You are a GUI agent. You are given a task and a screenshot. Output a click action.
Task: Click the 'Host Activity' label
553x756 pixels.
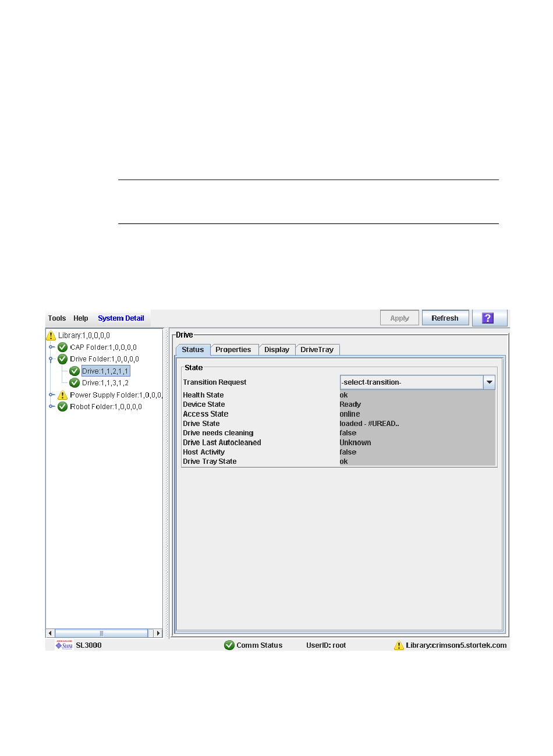point(204,452)
